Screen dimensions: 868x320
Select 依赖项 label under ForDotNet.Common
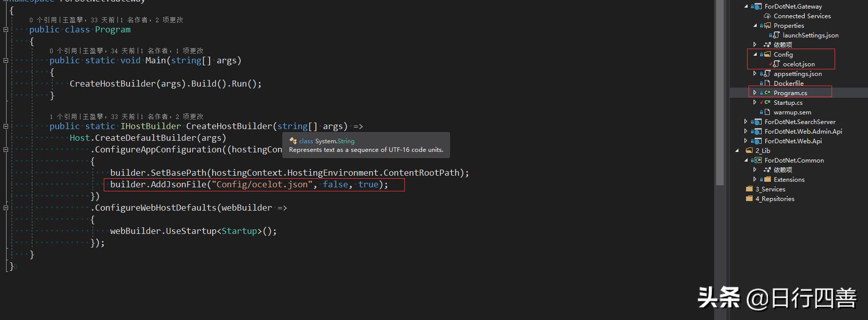783,170
